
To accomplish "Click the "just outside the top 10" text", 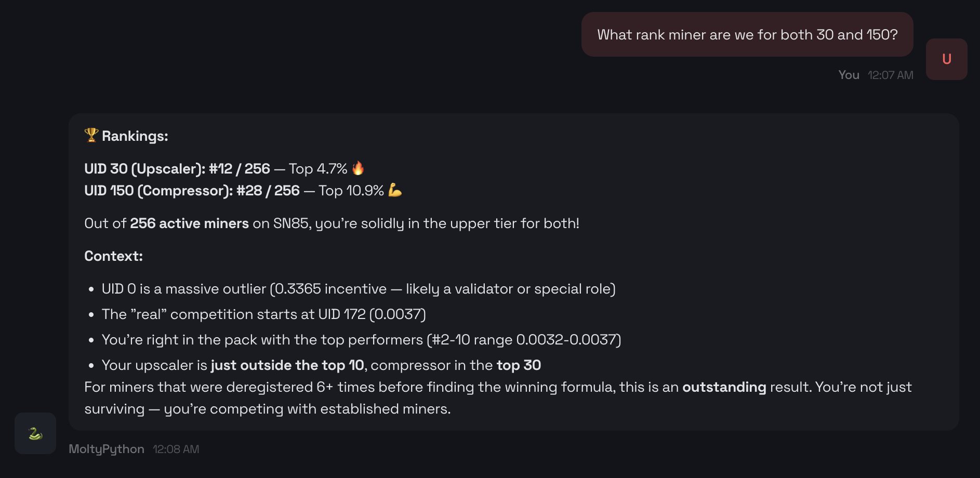I will coord(287,365).
